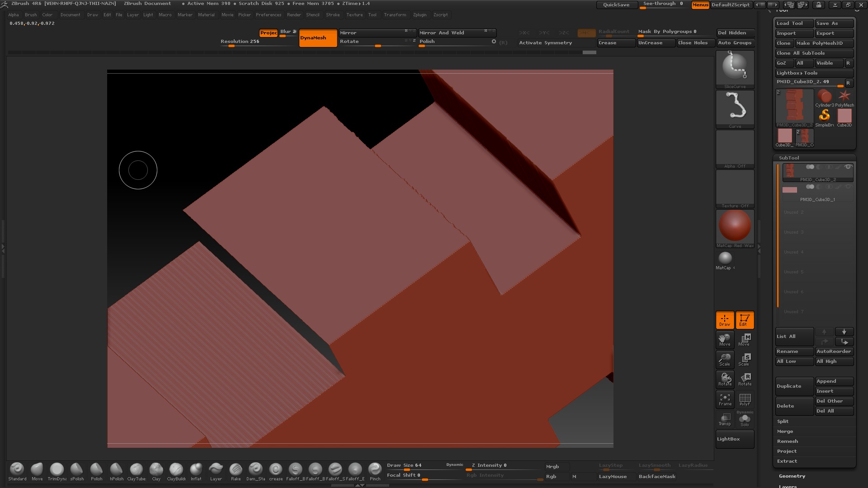Toggle the PolyF polyframe display
868x488 pixels.
[x=745, y=399]
